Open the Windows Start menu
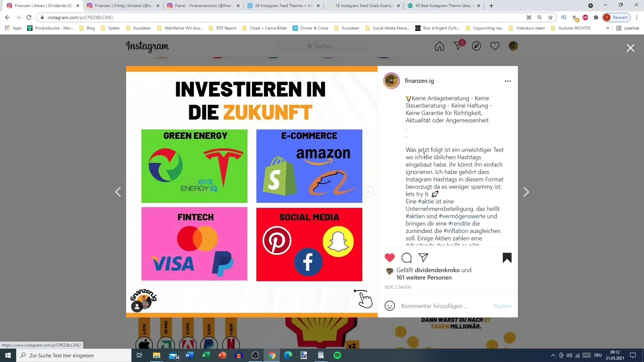 pos(8,355)
